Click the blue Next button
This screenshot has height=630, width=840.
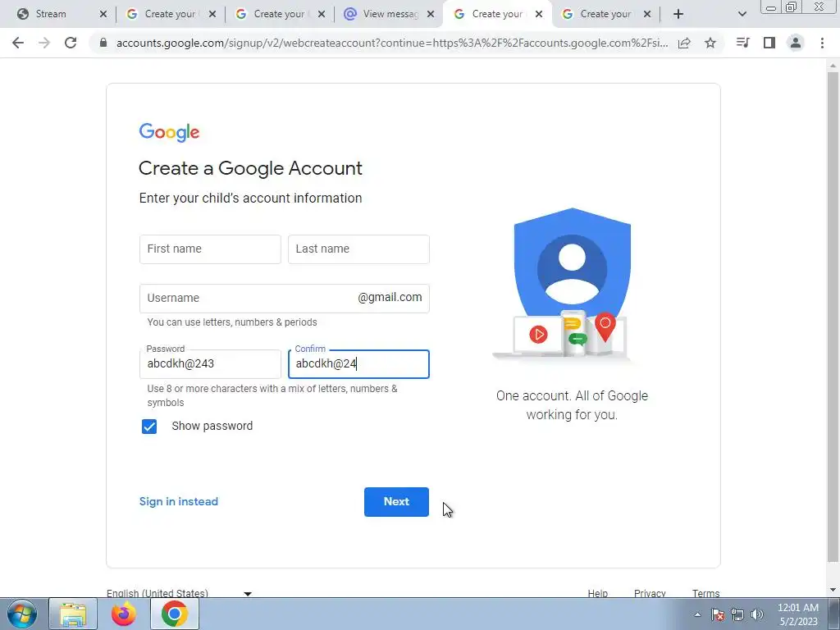coord(396,502)
